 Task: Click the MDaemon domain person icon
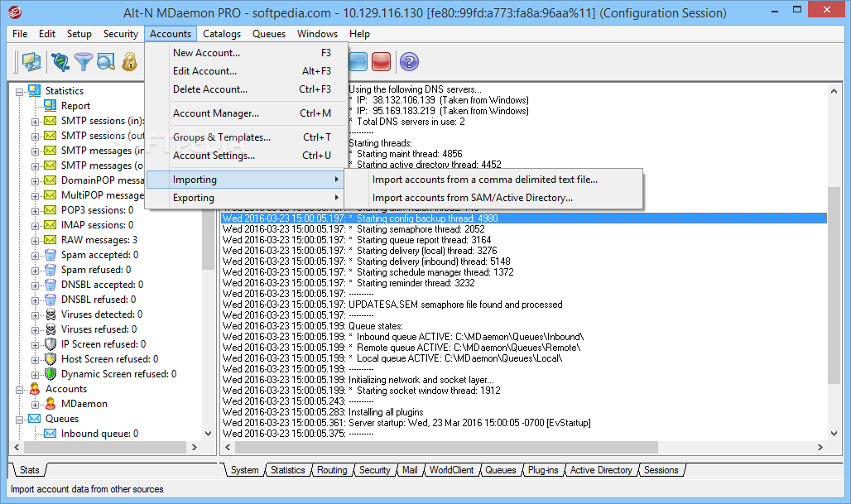pyautogui.click(x=50, y=403)
